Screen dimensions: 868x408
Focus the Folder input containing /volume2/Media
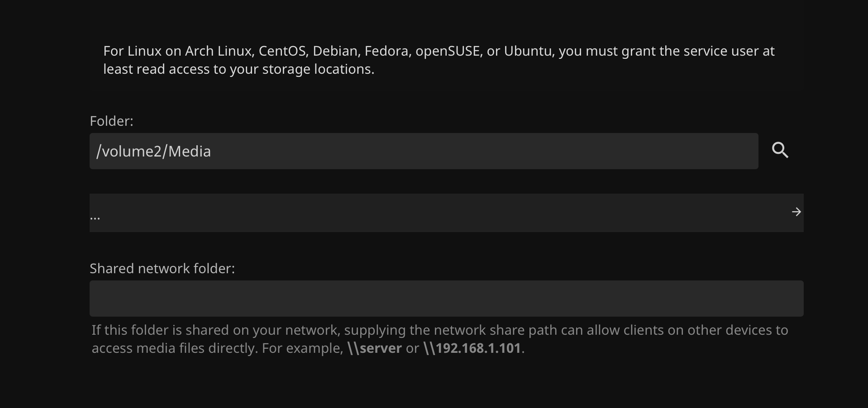[423, 151]
